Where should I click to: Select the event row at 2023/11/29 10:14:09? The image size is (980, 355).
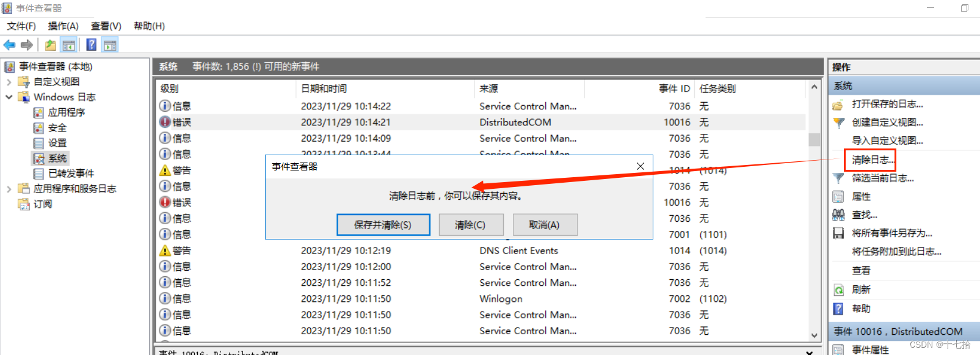point(481,138)
